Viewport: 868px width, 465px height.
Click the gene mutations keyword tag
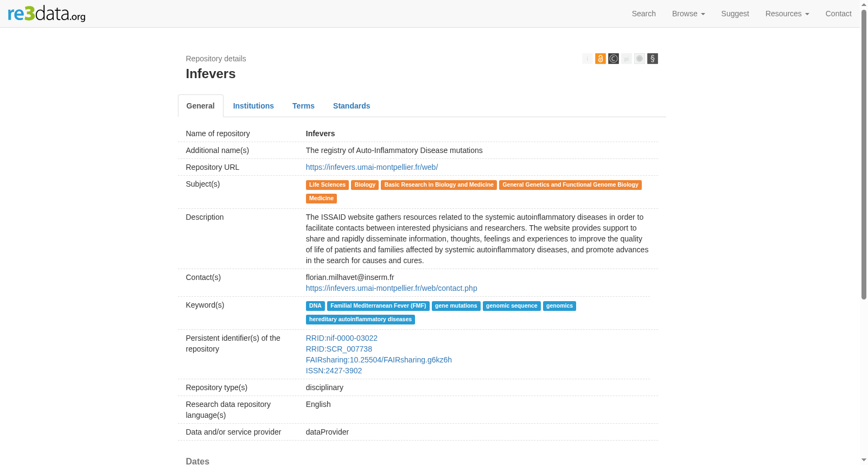(456, 306)
